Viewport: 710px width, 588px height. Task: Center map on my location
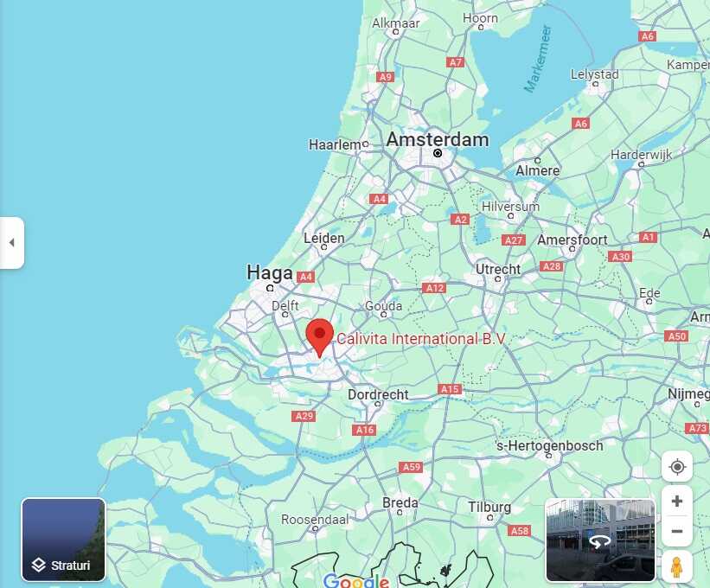(x=677, y=467)
